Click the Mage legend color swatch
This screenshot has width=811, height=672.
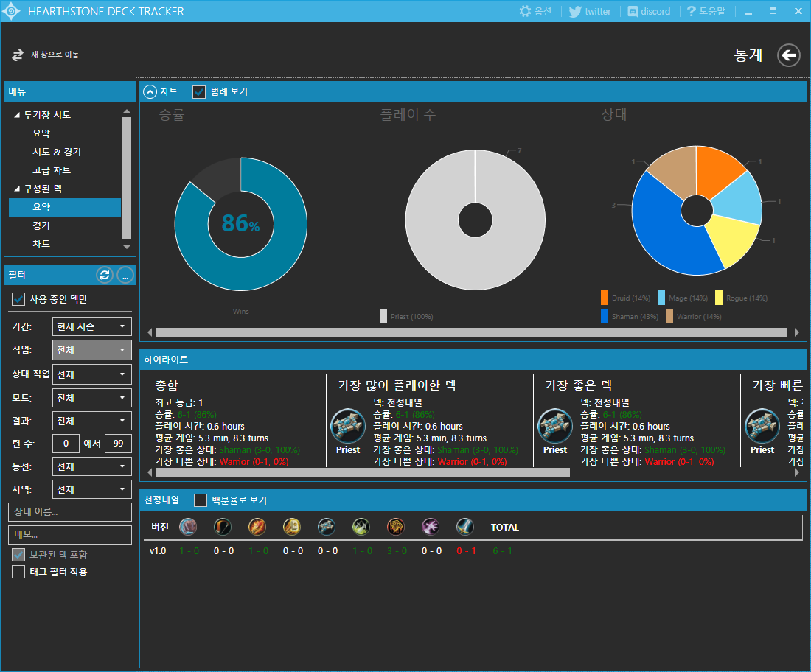tap(661, 298)
